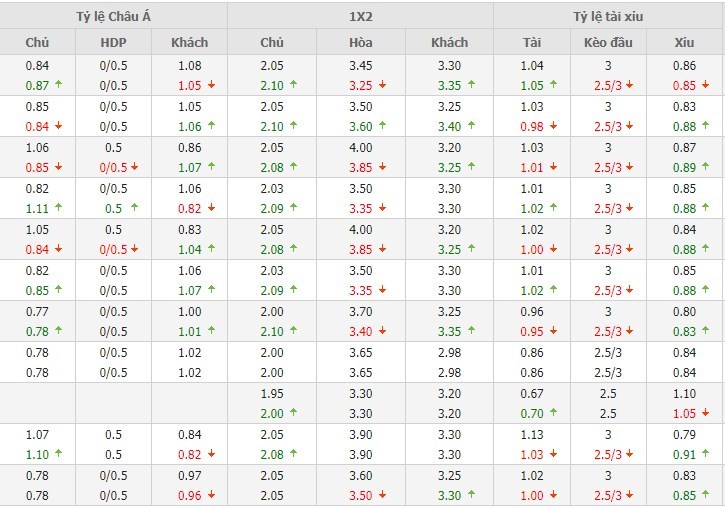Click the red down arrow beside 0.95
Image resolution: width=725 pixels, height=508 pixels.
[553, 331]
